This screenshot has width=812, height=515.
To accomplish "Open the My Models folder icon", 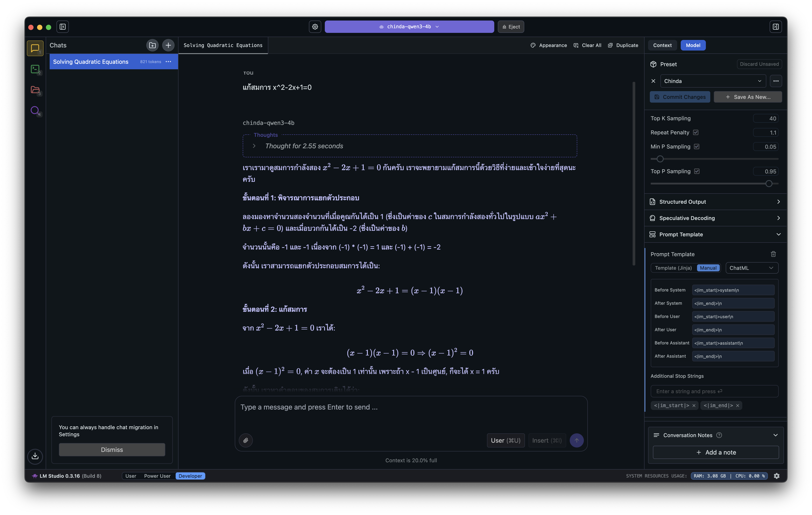I will pos(35,90).
